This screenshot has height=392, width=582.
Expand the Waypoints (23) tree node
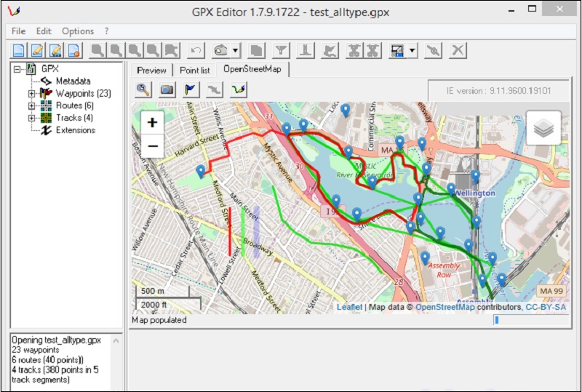coord(32,94)
